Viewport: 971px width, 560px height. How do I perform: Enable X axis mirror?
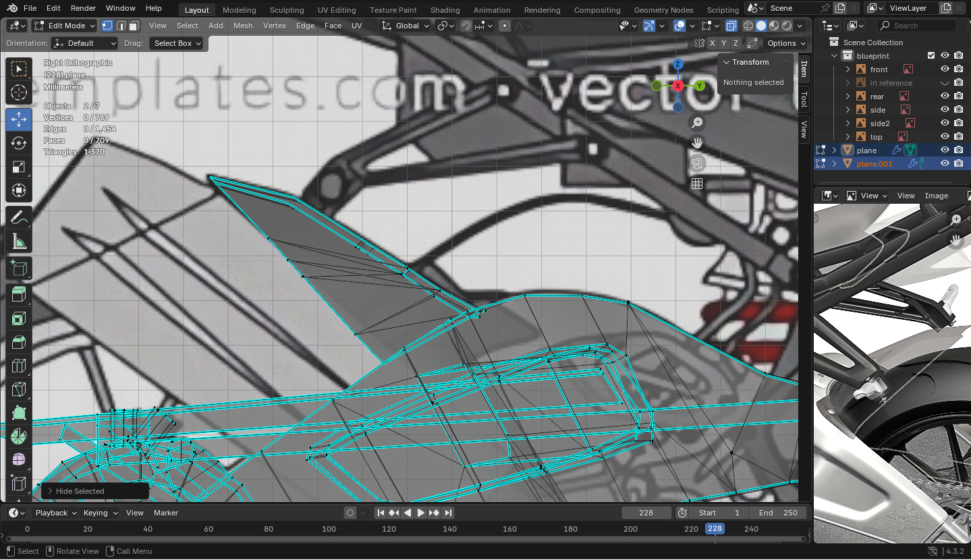[713, 43]
